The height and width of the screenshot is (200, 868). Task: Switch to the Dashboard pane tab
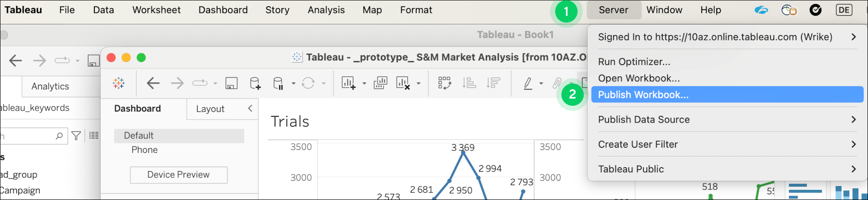(138, 109)
